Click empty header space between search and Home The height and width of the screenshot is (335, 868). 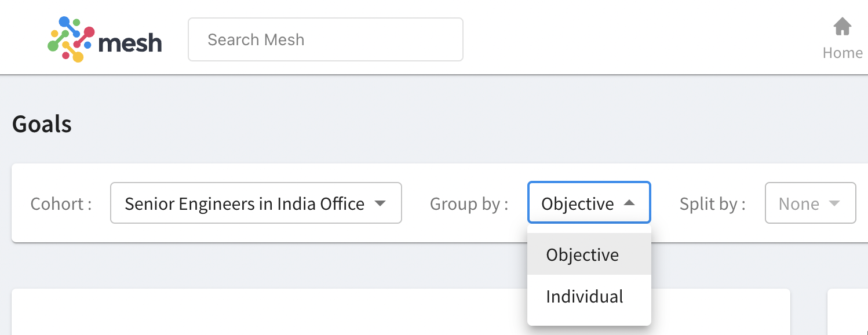[x=637, y=38]
